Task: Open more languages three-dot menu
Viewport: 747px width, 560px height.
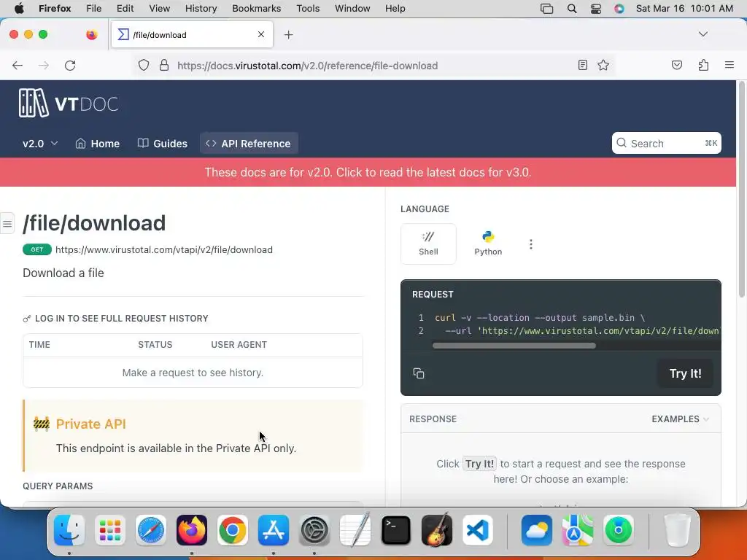Action: (x=531, y=244)
